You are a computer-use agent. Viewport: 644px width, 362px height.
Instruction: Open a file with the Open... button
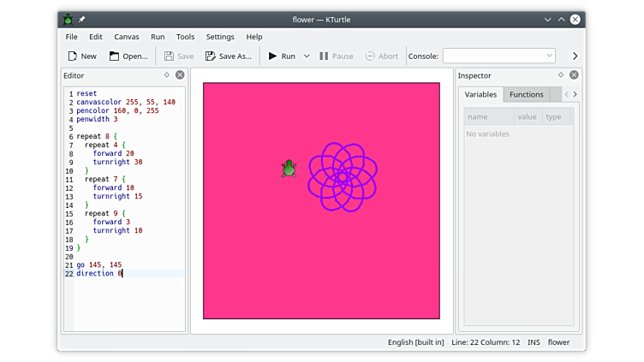tap(128, 56)
